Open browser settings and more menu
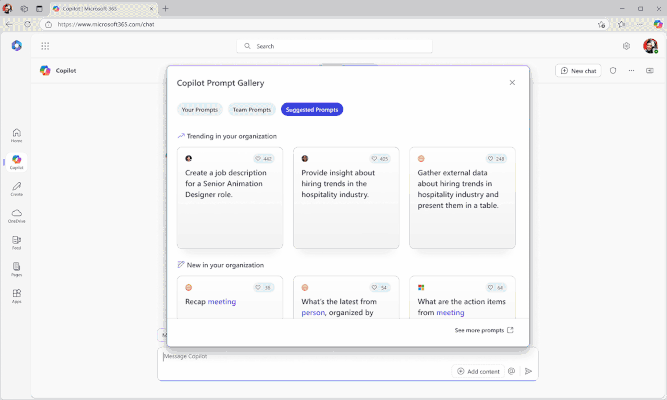Screen dimensions: 667x400 [640, 24]
